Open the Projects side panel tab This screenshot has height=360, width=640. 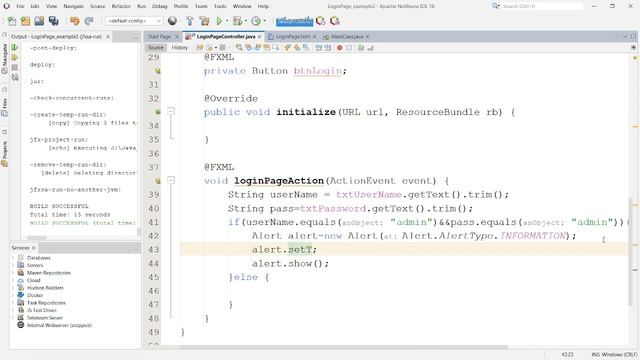click(4, 153)
